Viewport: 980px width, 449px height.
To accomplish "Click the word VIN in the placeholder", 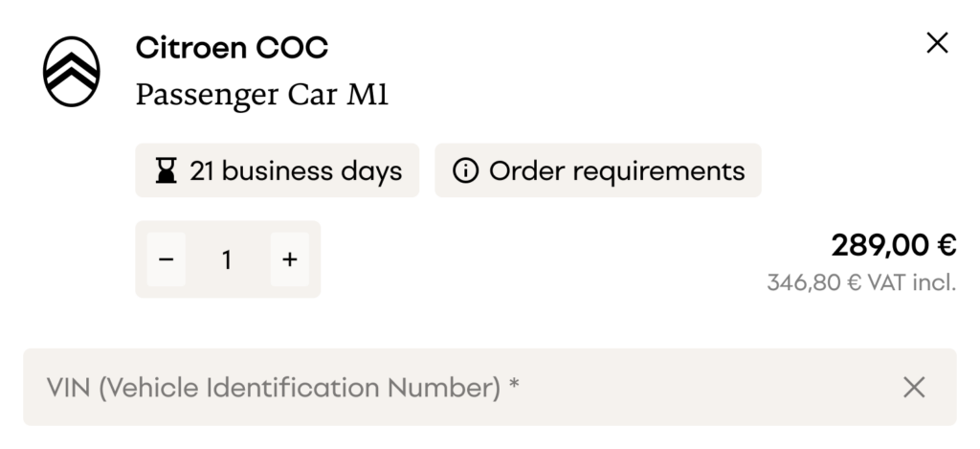I will (x=68, y=387).
